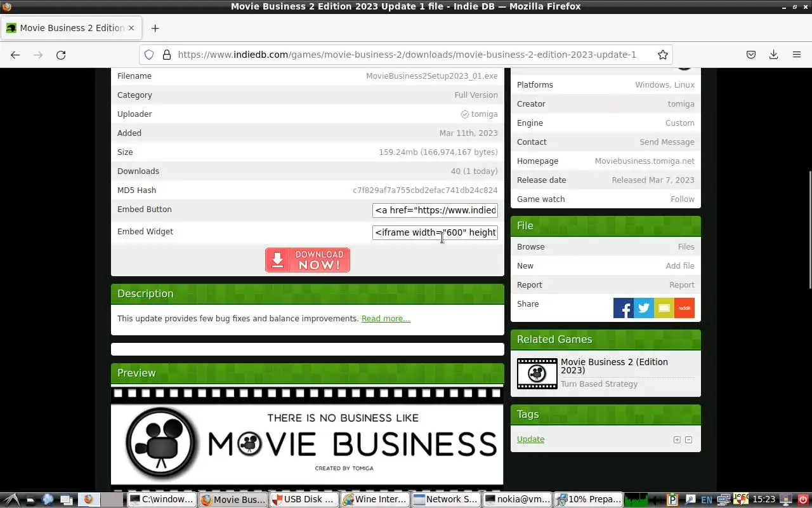Click the related game camera thumbnail
812x508 pixels.
coord(537,373)
